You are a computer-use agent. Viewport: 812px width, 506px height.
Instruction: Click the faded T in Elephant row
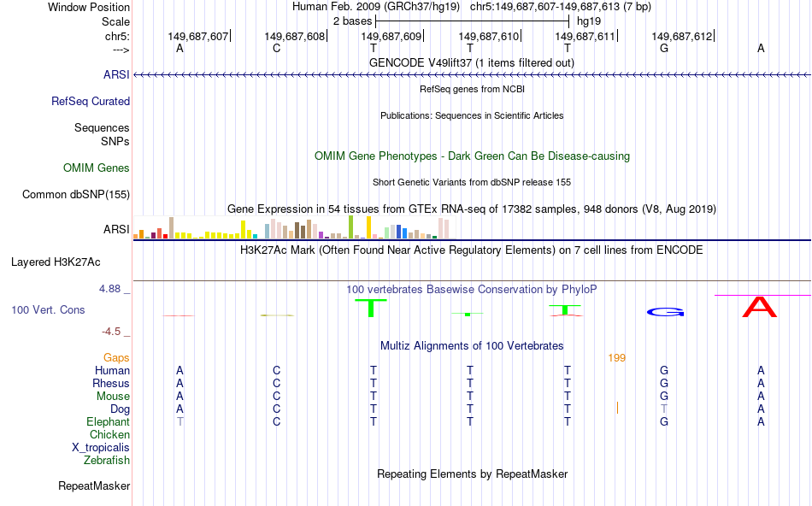tap(179, 421)
